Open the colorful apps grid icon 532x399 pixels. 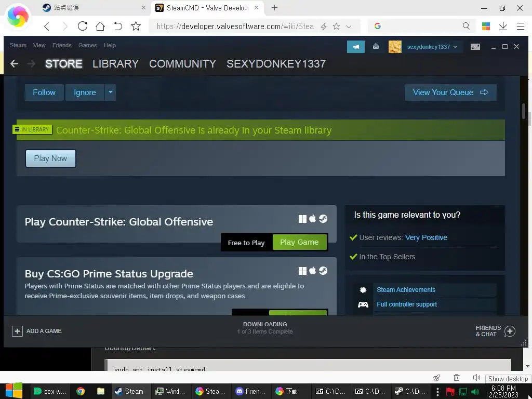coord(486,26)
